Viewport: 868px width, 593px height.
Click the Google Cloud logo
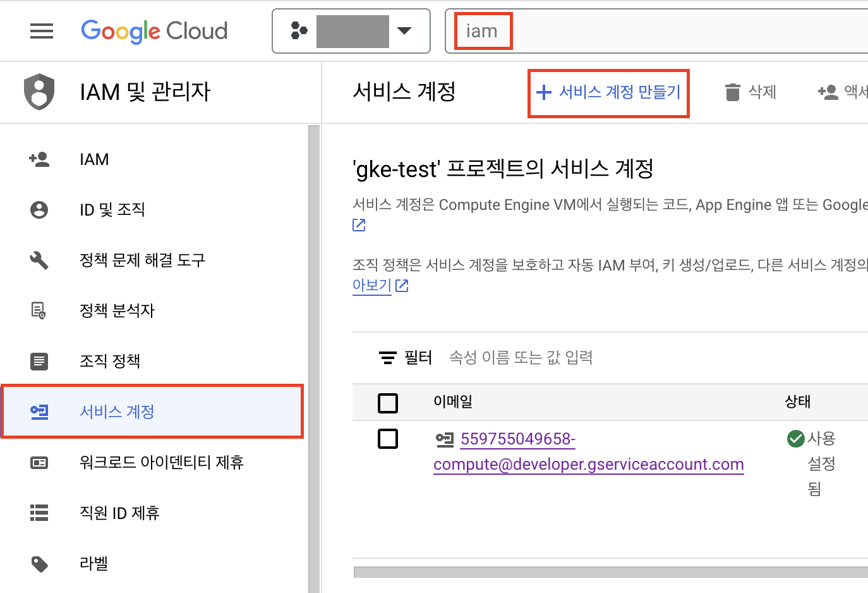pos(154,31)
